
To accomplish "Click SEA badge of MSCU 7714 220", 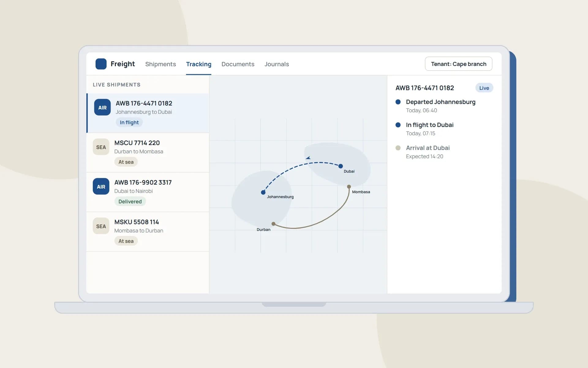I will (101, 147).
